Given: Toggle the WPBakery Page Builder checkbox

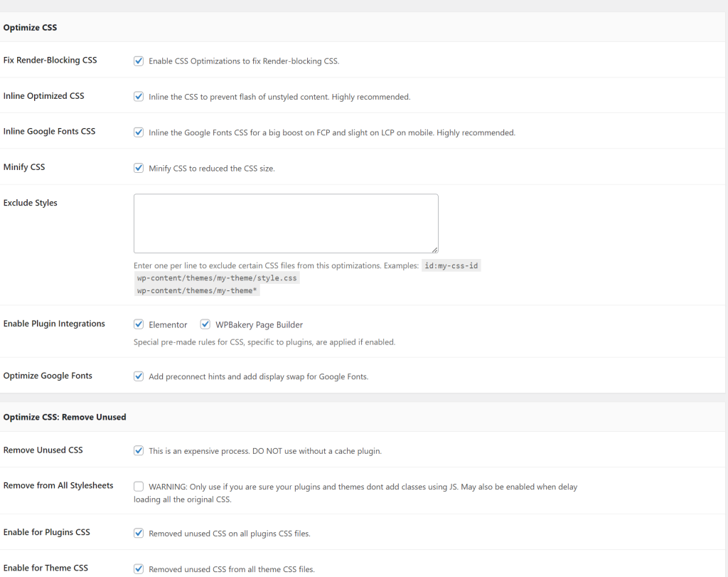Looking at the screenshot, I should pos(205,324).
